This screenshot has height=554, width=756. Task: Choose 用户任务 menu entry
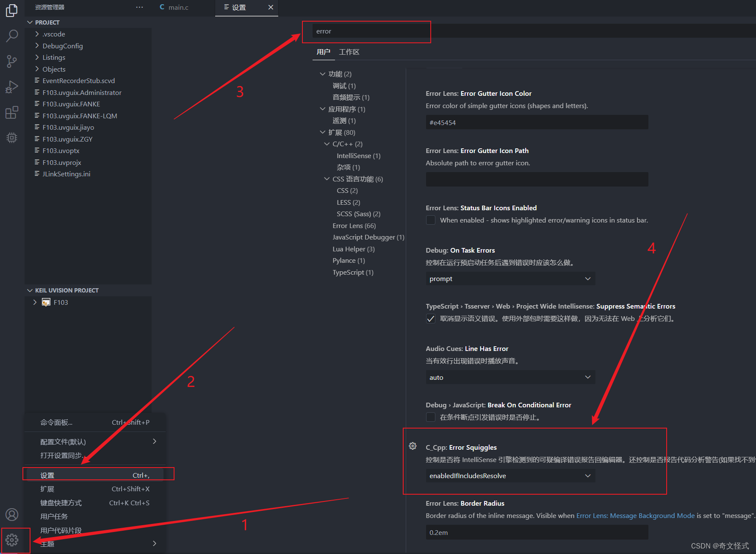point(95,516)
